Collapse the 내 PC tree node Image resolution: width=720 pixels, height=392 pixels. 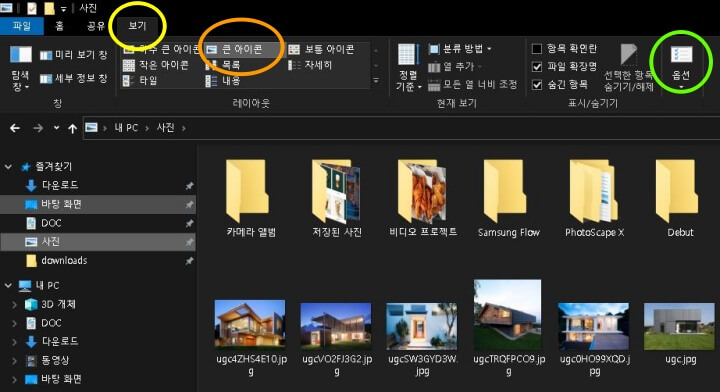pyautogui.click(x=8, y=286)
